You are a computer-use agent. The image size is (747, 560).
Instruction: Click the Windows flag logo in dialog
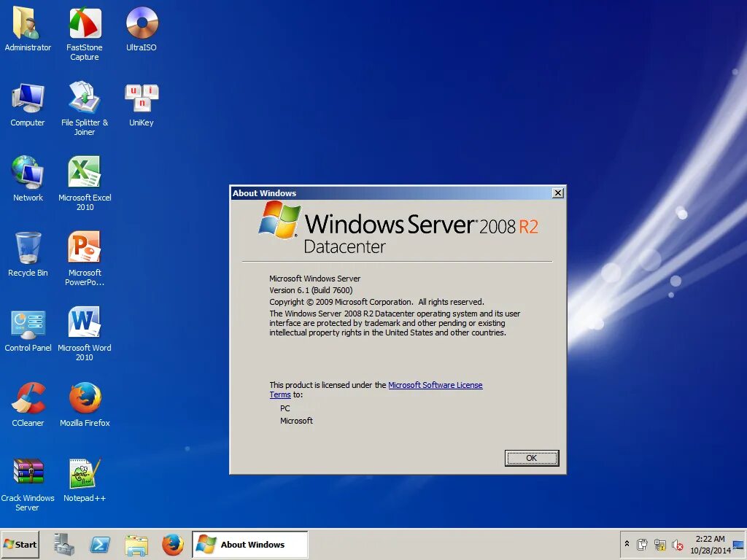[x=279, y=219]
